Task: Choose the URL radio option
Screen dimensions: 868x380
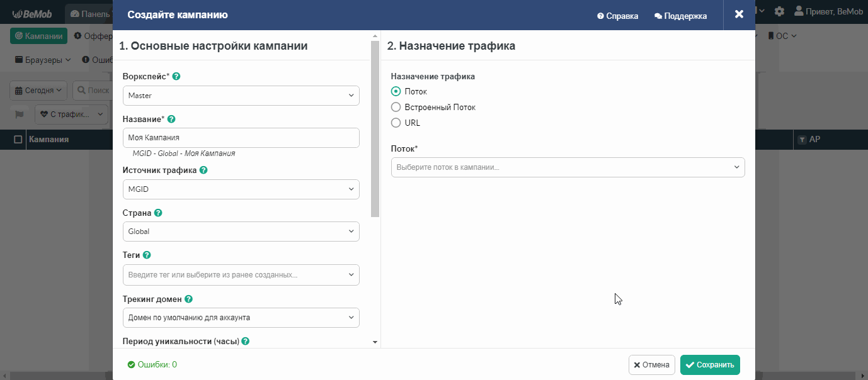Action: pyautogui.click(x=396, y=123)
